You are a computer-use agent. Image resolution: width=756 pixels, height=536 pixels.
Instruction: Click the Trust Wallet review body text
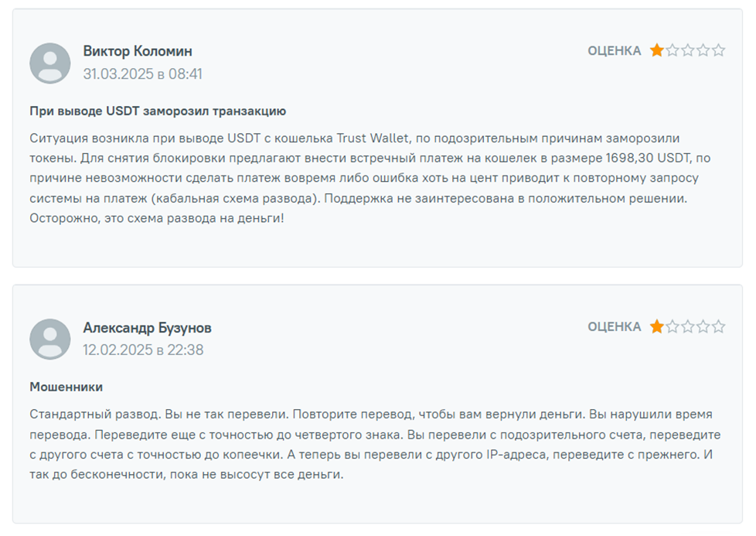[369, 178]
